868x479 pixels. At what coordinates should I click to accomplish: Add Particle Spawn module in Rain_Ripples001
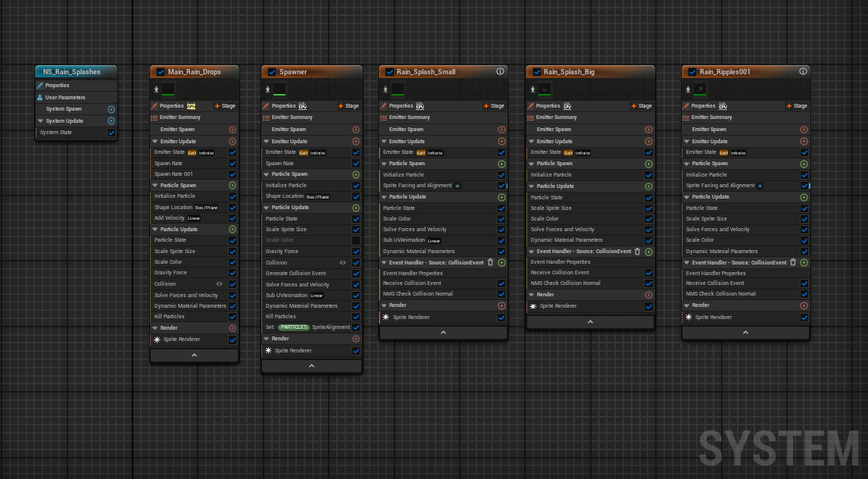[804, 164]
